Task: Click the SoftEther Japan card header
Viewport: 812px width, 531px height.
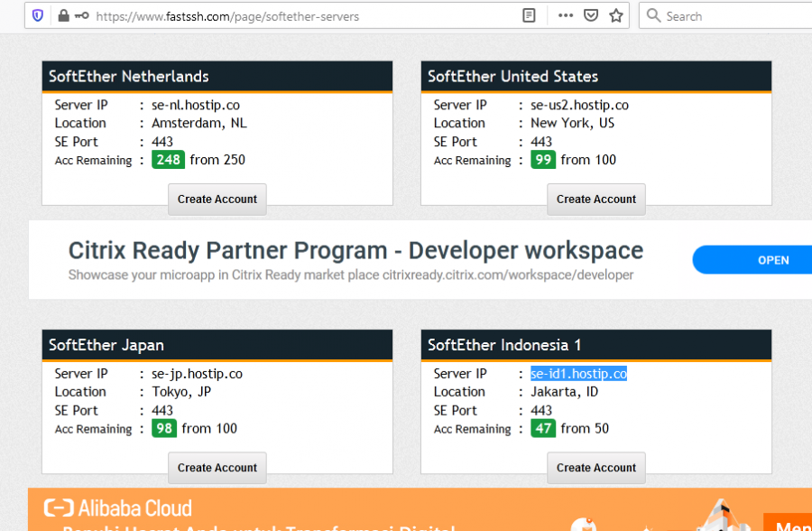Action: (x=217, y=345)
